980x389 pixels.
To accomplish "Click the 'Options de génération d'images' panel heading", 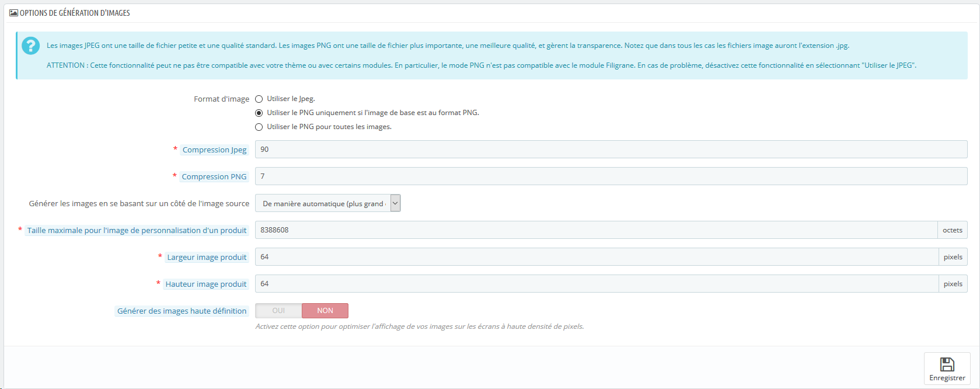I will (x=75, y=13).
